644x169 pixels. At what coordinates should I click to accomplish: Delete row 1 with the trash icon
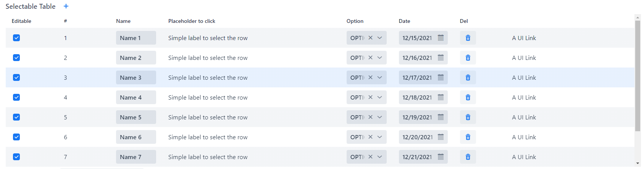[x=468, y=38]
